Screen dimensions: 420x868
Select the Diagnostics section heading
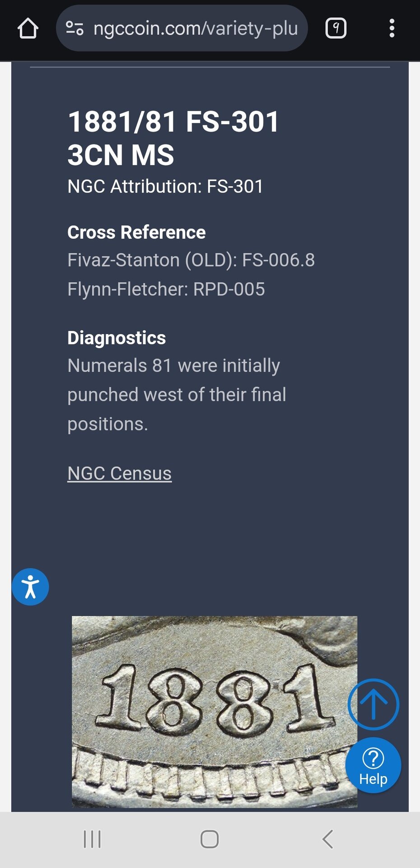pos(117,338)
